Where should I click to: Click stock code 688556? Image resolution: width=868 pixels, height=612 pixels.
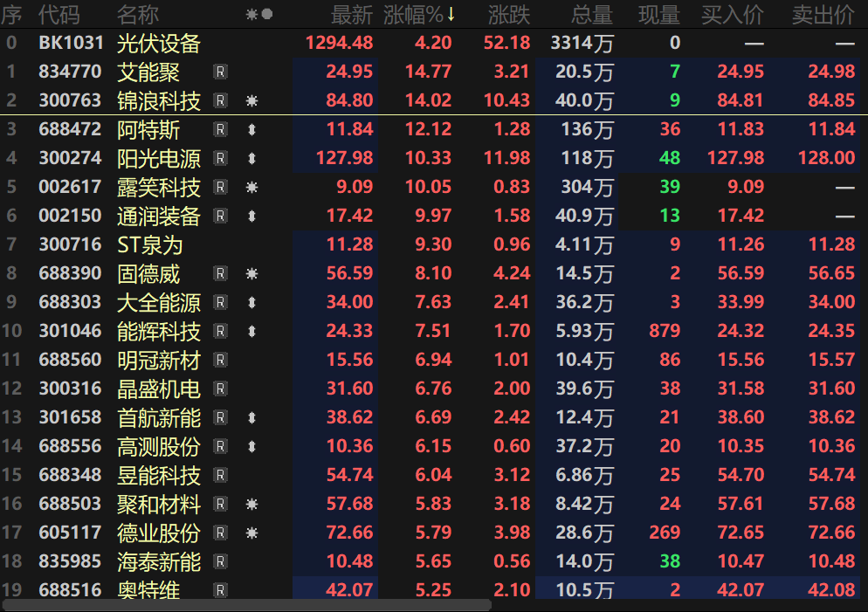click(71, 446)
